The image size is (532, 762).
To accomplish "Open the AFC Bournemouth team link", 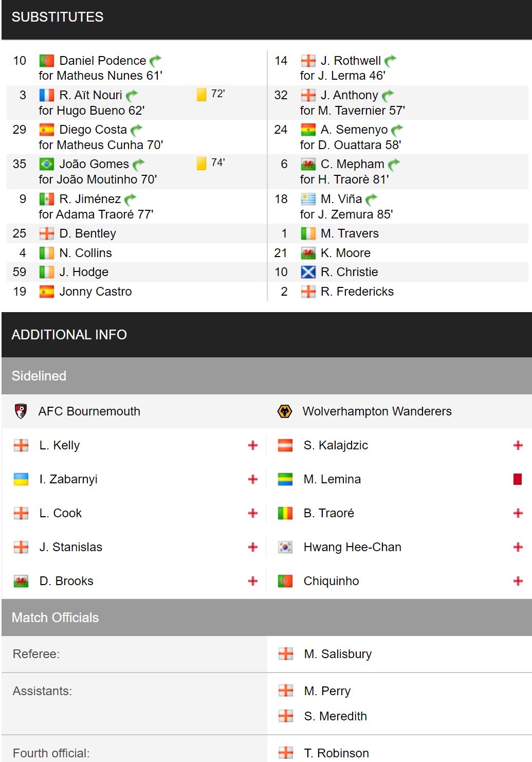I will (89, 411).
